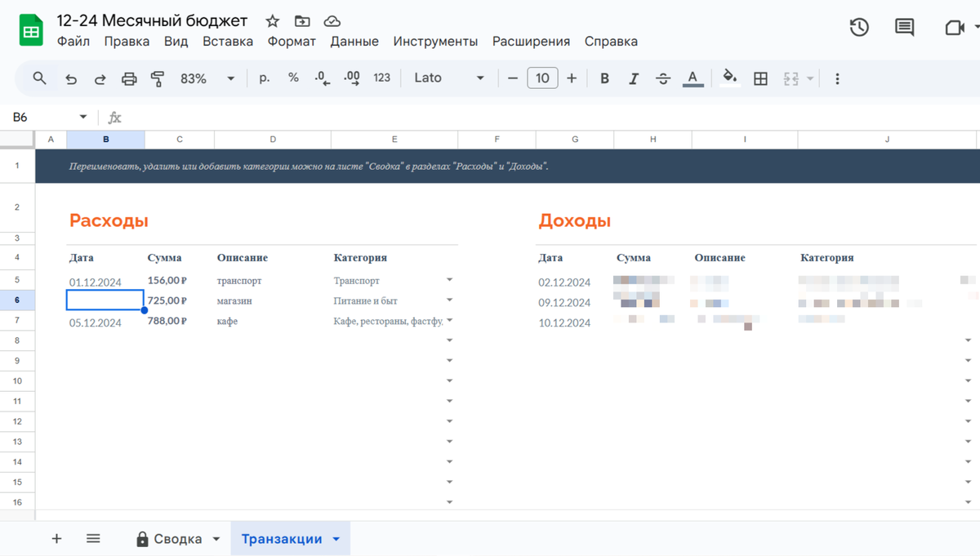Image resolution: width=980 pixels, height=556 pixels.
Task: Format as percent
Action: pos(293,78)
